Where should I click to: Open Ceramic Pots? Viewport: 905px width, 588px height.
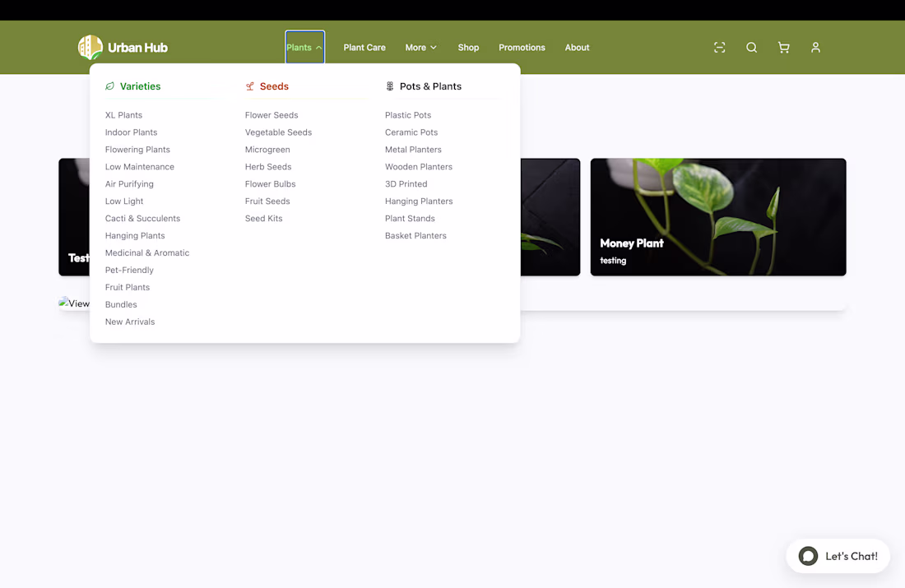411,132
